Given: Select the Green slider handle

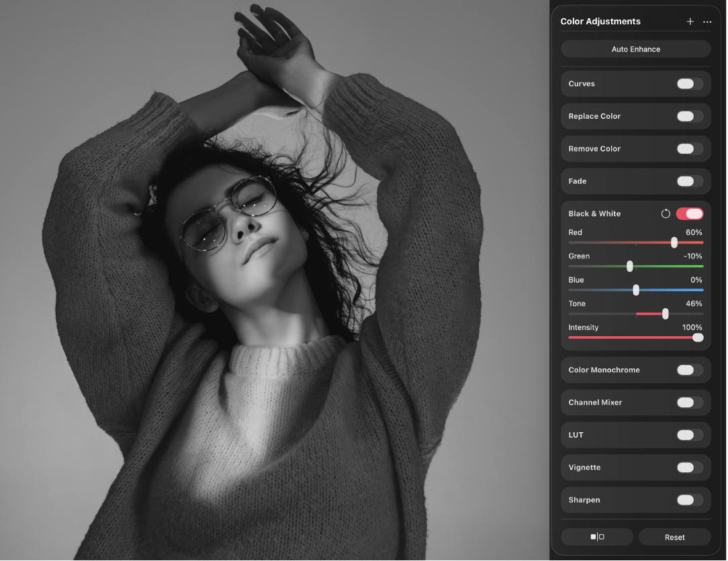Looking at the screenshot, I should coord(629,266).
